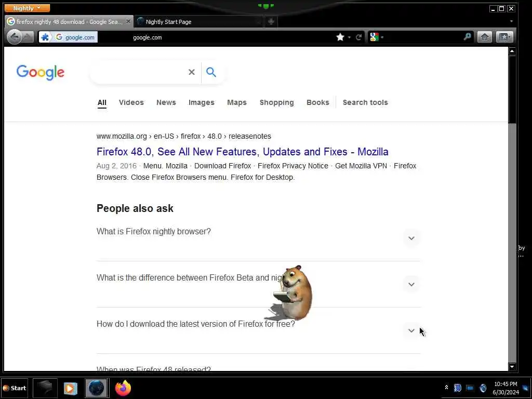
Task: Switch to Images results
Action: pos(201,102)
